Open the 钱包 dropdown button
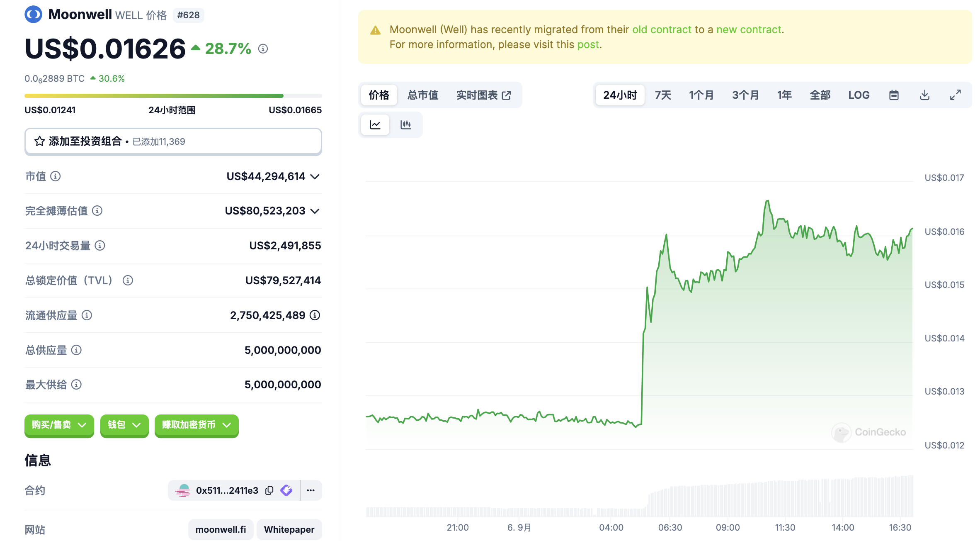Viewport: 980px width, 541px height. 124,425
